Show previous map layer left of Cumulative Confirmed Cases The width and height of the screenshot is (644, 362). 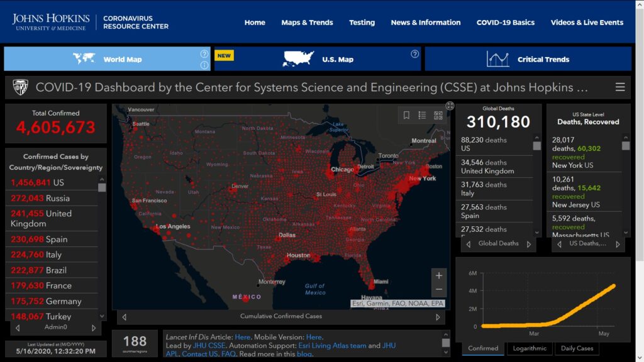pos(124,317)
